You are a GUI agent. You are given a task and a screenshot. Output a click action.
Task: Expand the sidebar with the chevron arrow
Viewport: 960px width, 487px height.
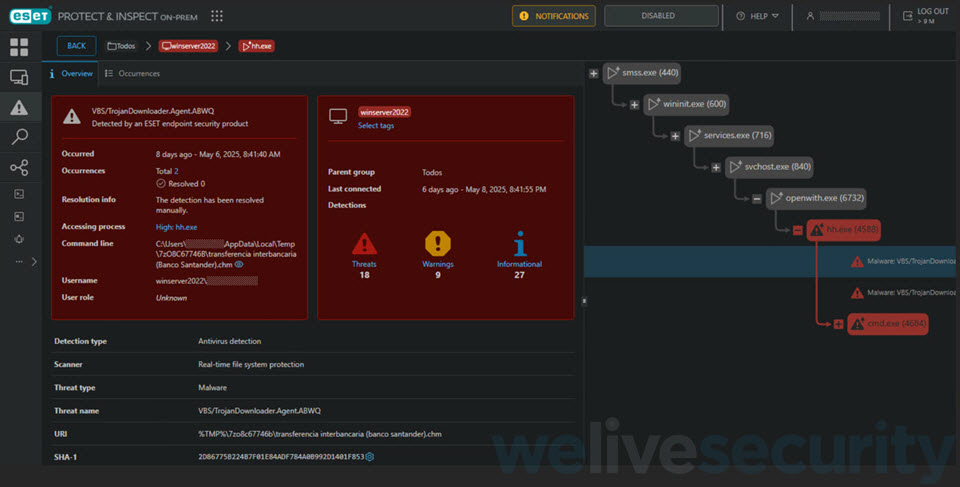pos(34,262)
